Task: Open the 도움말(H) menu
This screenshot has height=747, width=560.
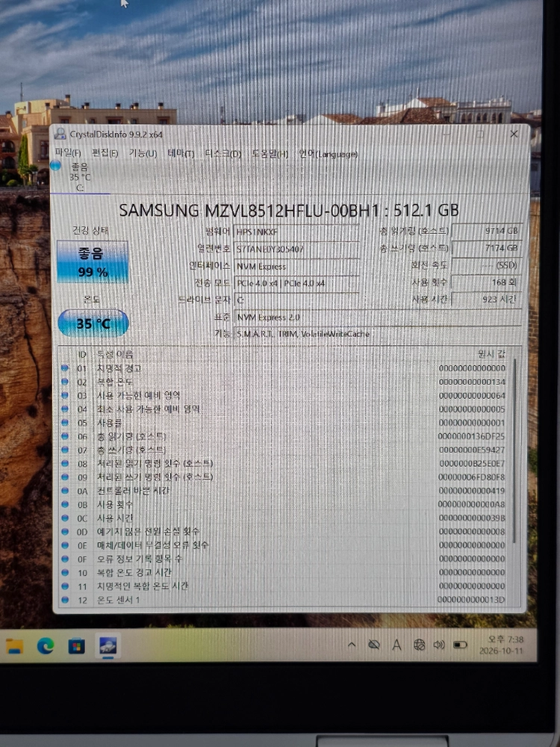Action: pos(270,154)
